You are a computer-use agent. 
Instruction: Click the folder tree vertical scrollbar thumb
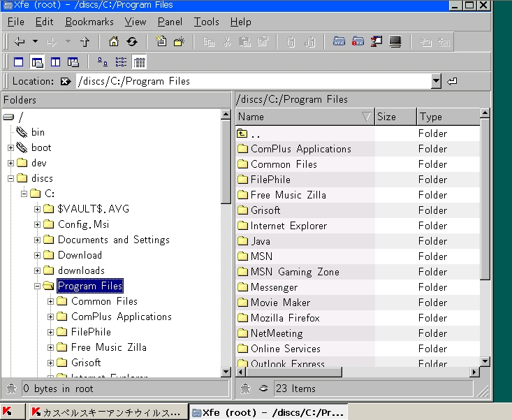coord(226,161)
